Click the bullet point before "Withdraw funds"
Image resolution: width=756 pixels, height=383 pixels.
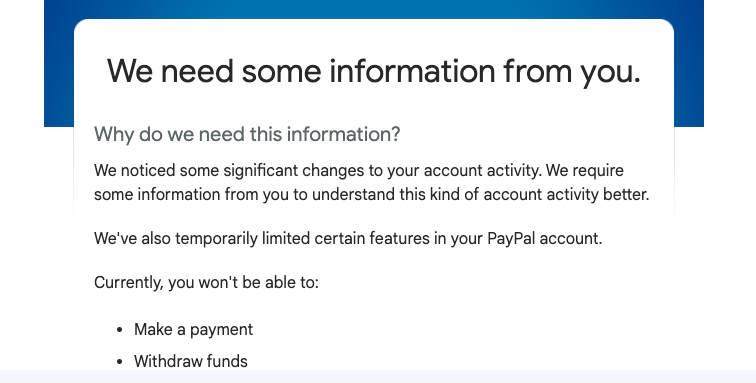[120, 362]
